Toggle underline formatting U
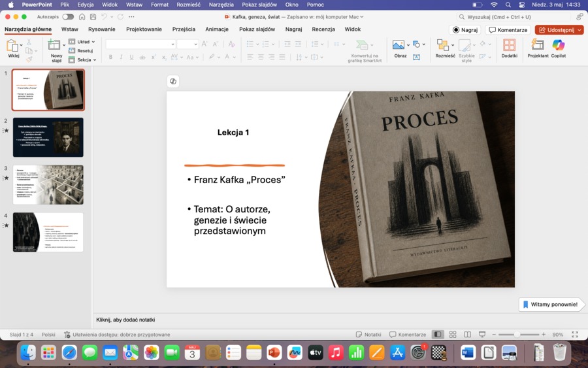This screenshot has height=368, width=588. (x=131, y=57)
